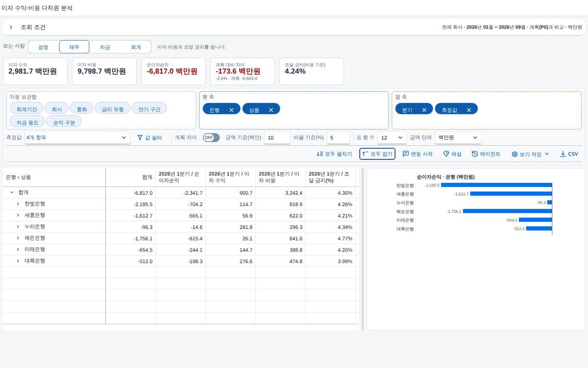
Task: Click the 계획 대비 차이 KPI card
Action: click(x=243, y=71)
